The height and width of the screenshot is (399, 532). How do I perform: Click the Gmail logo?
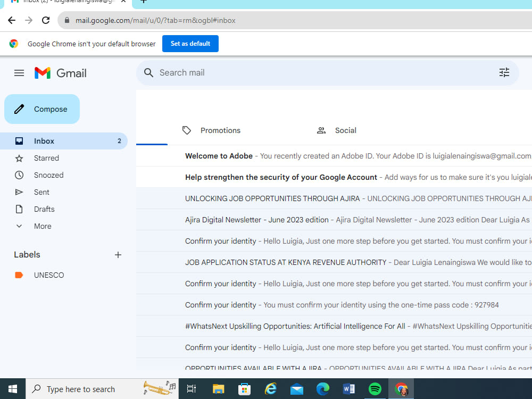61,73
